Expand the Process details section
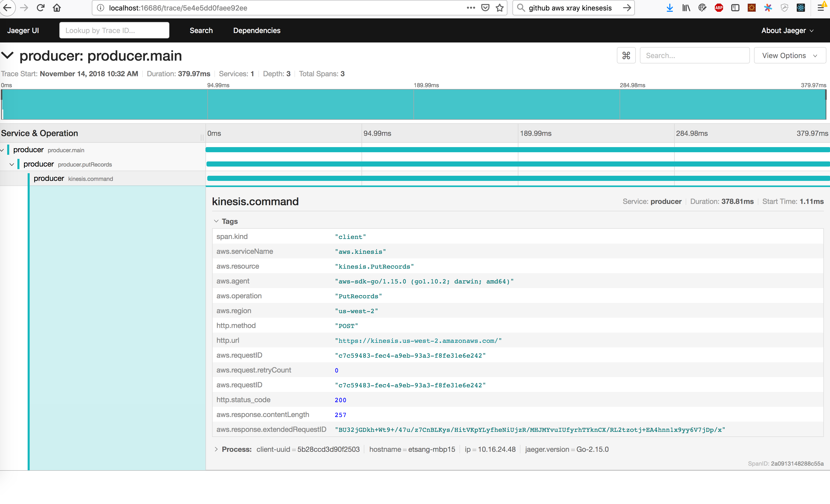This screenshot has height=504, width=830. coord(216,450)
